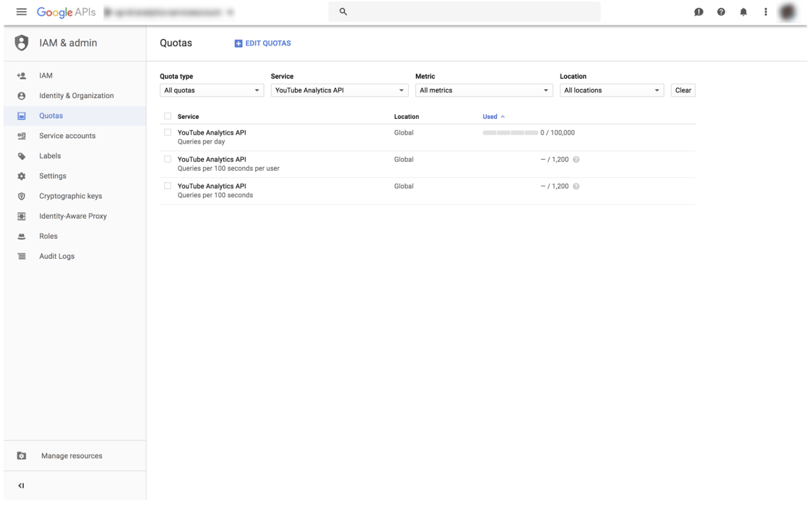Click the feedback alert icon in header
812x508 pixels.
coord(699,12)
